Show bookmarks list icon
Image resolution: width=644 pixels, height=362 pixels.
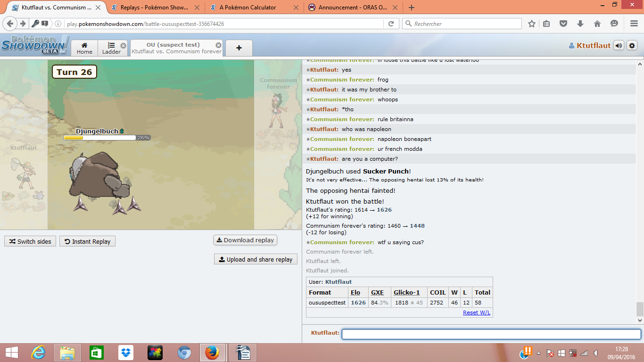pos(546,24)
